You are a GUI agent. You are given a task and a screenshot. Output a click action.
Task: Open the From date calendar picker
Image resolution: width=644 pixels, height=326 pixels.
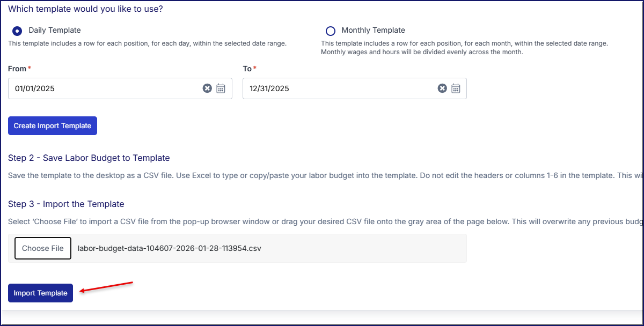pos(221,88)
